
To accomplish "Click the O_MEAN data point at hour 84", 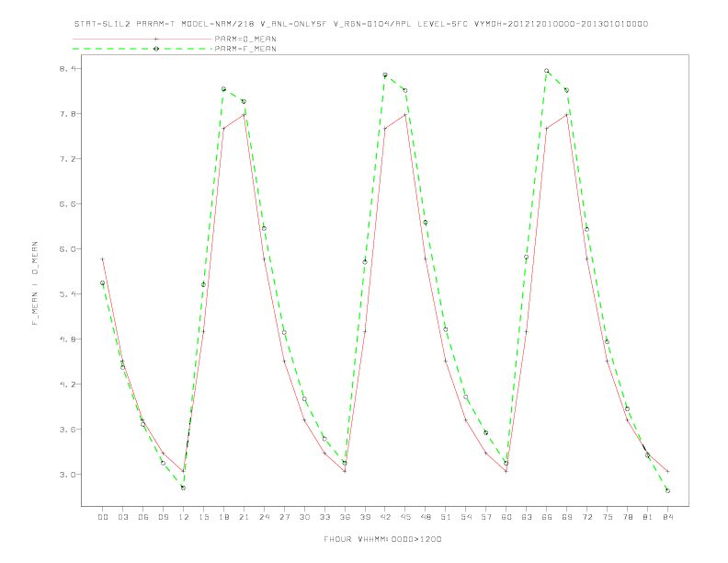I will 667,472.
